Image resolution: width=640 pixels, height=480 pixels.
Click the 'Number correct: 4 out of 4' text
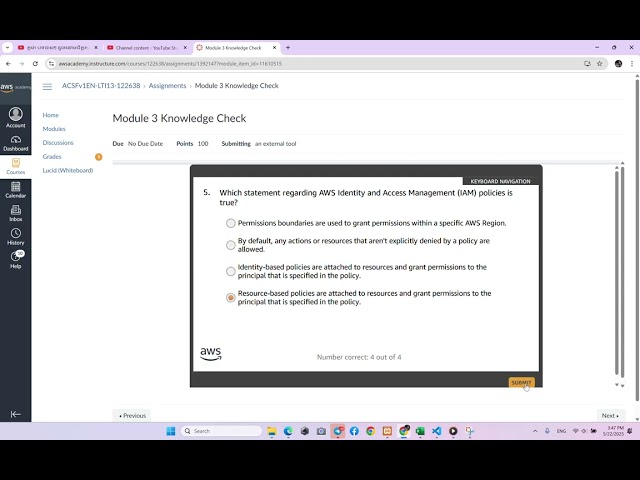pos(359,357)
